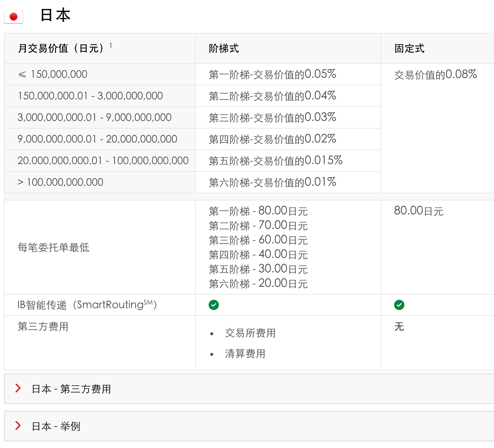Click the 交易所费用 bullet item

250,333
